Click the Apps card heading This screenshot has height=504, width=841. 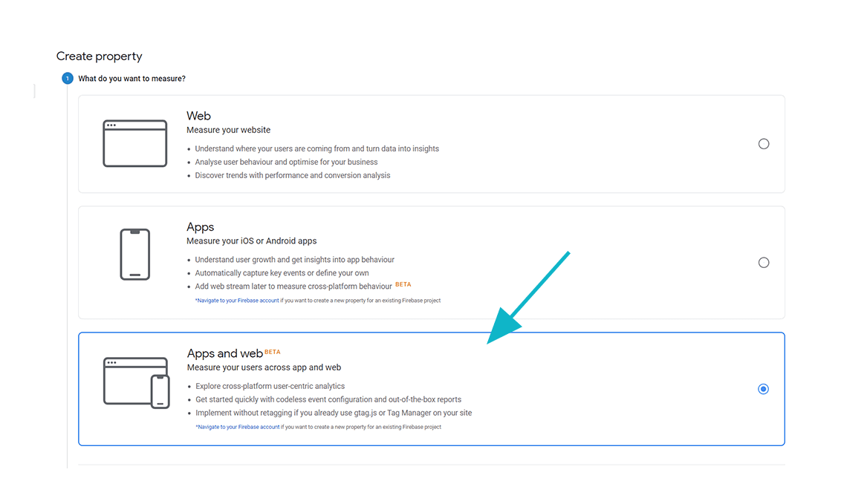(200, 227)
